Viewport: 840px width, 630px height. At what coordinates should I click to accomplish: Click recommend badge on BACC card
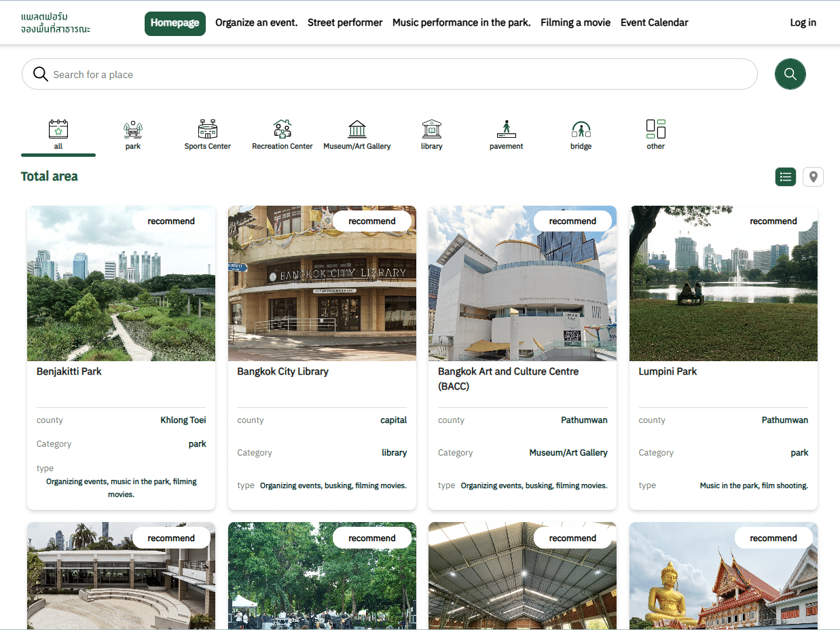[x=573, y=221]
